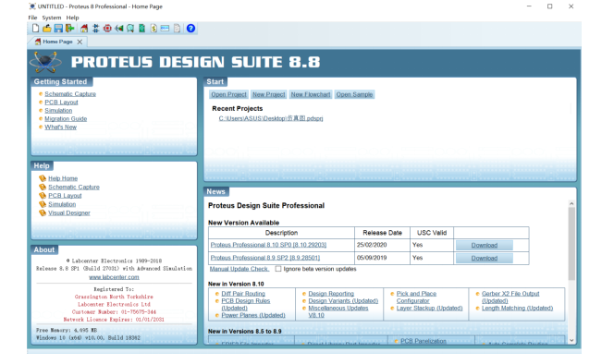Click the Open Sample button
The height and width of the screenshot is (364, 614).
354,94
